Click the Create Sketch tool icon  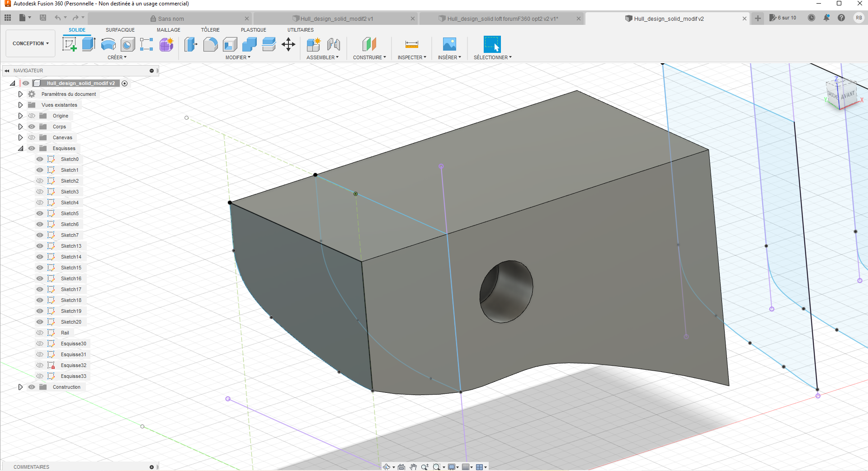click(69, 44)
